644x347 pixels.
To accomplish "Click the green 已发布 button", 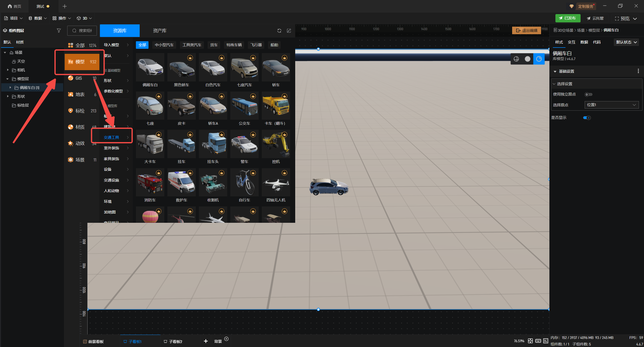I will click(567, 18).
